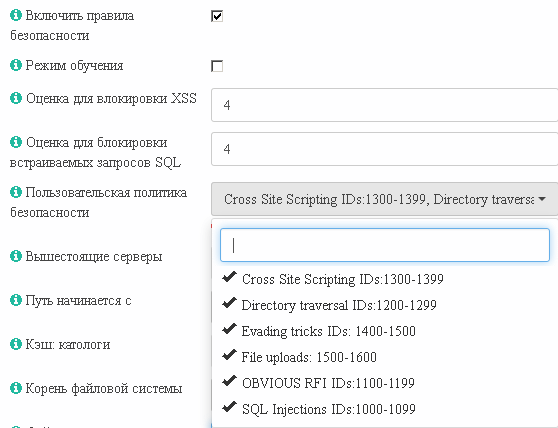Click the Включить правила безопасности label
This screenshot has height=428, width=558.
[72, 26]
